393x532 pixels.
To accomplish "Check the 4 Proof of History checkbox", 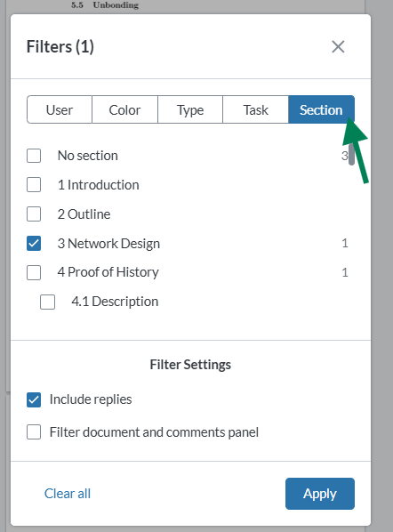I will [34, 272].
